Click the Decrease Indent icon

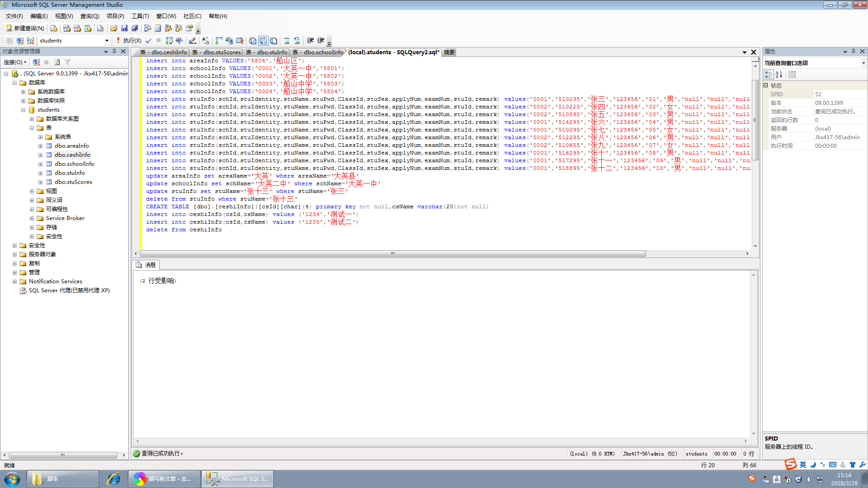click(311, 40)
